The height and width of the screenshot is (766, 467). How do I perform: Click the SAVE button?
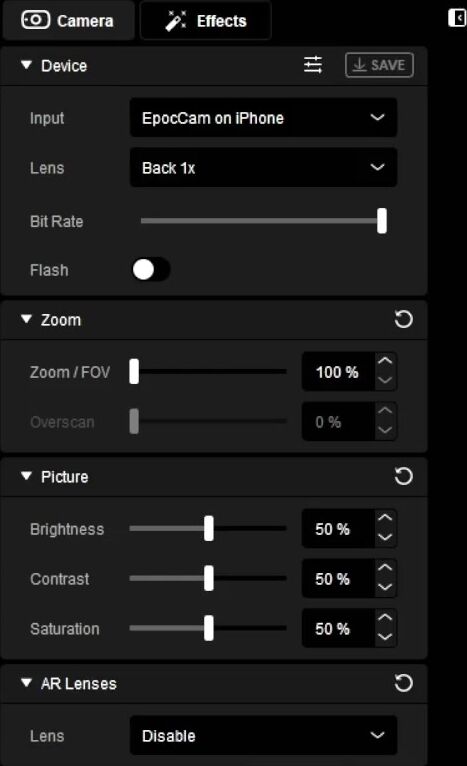tap(379, 65)
